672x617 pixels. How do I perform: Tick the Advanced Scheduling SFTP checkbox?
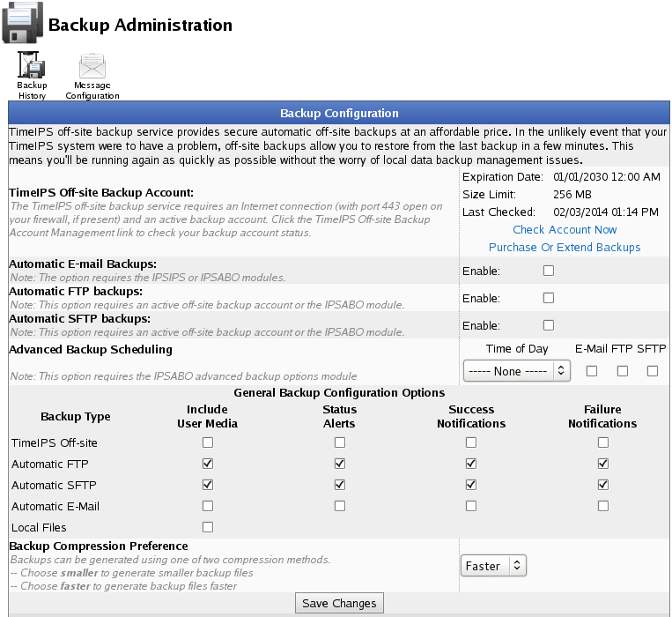pos(653,371)
